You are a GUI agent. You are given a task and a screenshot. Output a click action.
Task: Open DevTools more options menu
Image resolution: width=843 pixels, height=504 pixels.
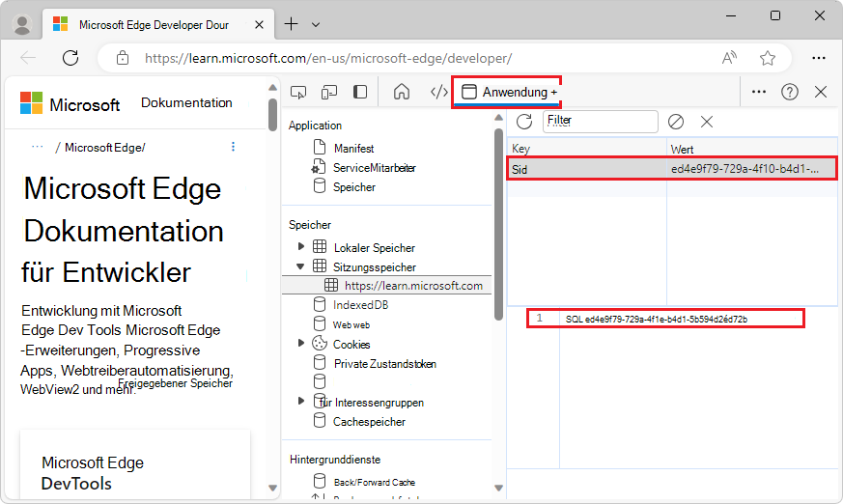pos(759,92)
